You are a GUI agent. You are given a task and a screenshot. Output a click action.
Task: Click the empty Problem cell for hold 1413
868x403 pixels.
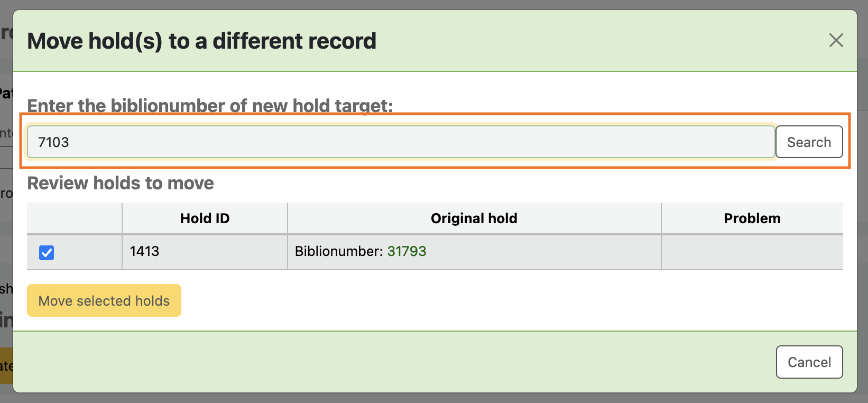tap(752, 252)
